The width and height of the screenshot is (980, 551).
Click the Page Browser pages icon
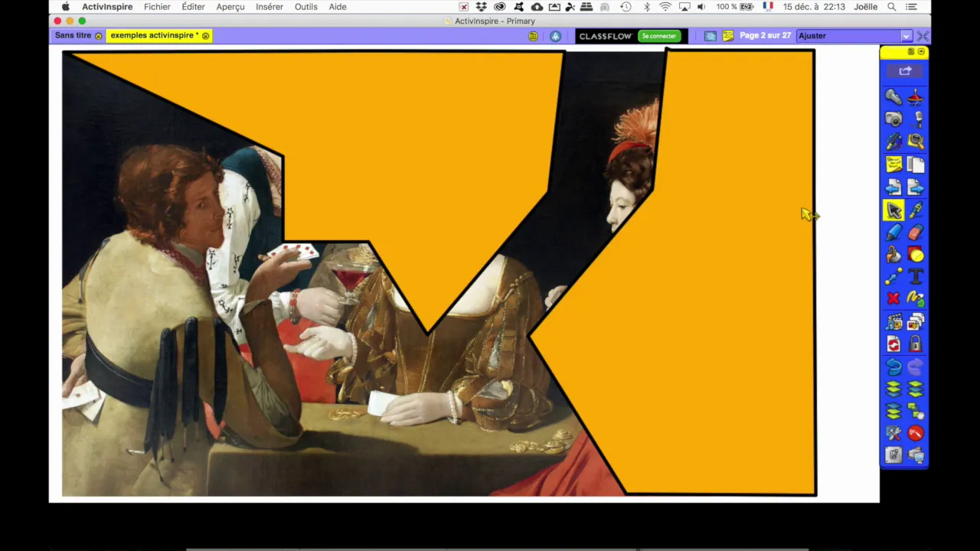(x=916, y=165)
